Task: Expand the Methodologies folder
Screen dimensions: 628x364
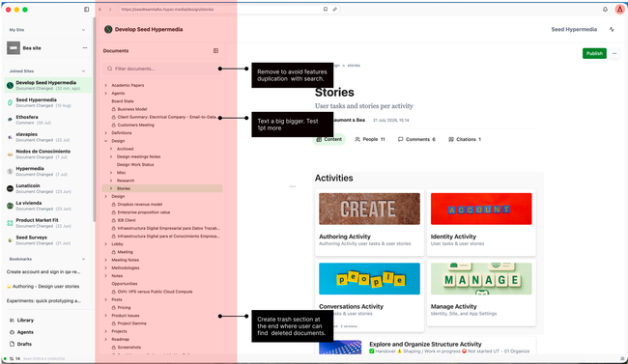Action: click(106, 267)
